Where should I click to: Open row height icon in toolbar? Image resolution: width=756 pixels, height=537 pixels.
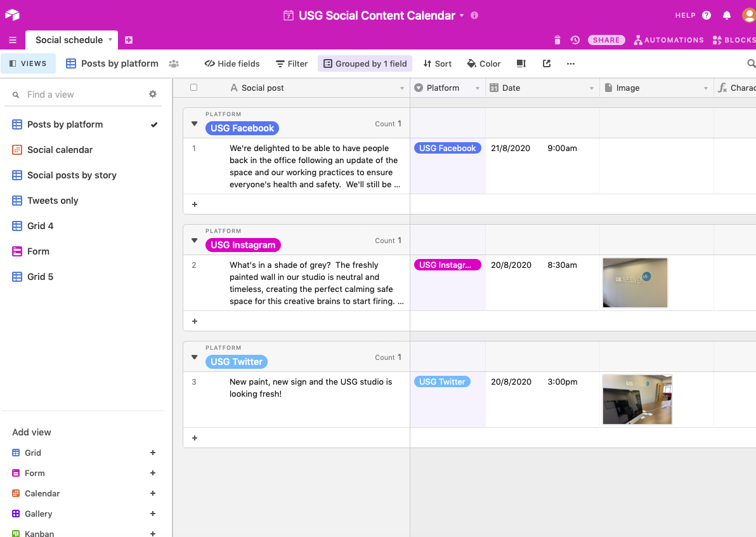pos(521,63)
